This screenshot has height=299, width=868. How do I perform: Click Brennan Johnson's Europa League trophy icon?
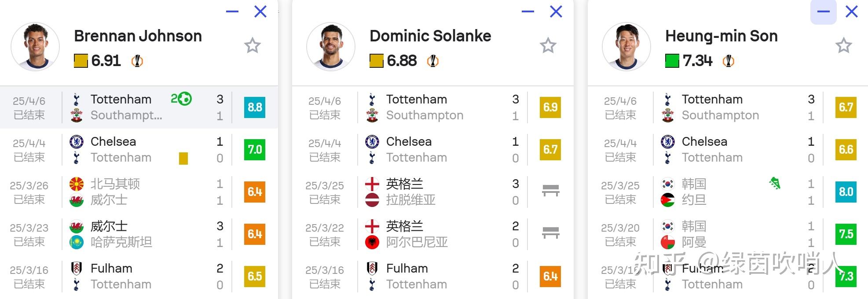point(137,61)
